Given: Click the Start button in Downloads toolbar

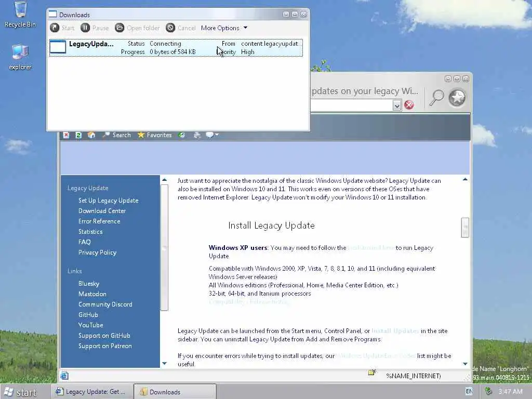Looking at the screenshot, I should pos(62,28).
